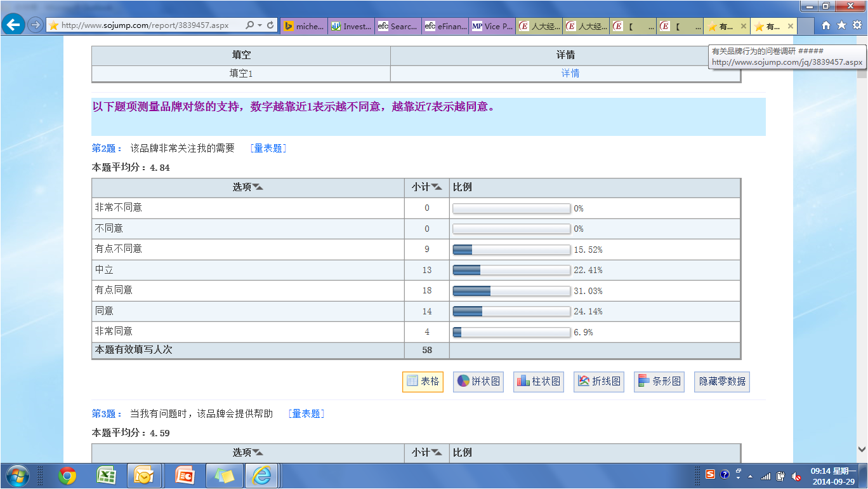
Task: Click the 本题有效填写人次 summary row label
Action: coord(134,350)
